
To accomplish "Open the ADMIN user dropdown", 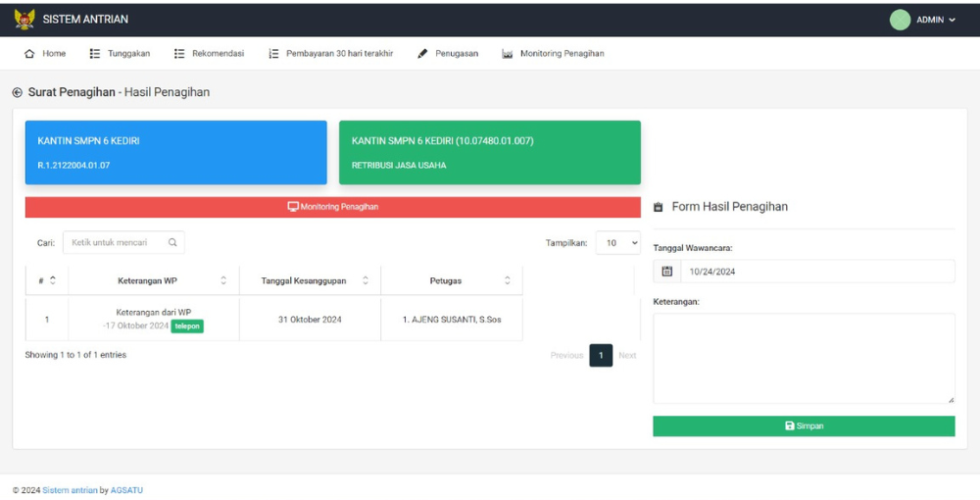I will point(936,20).
